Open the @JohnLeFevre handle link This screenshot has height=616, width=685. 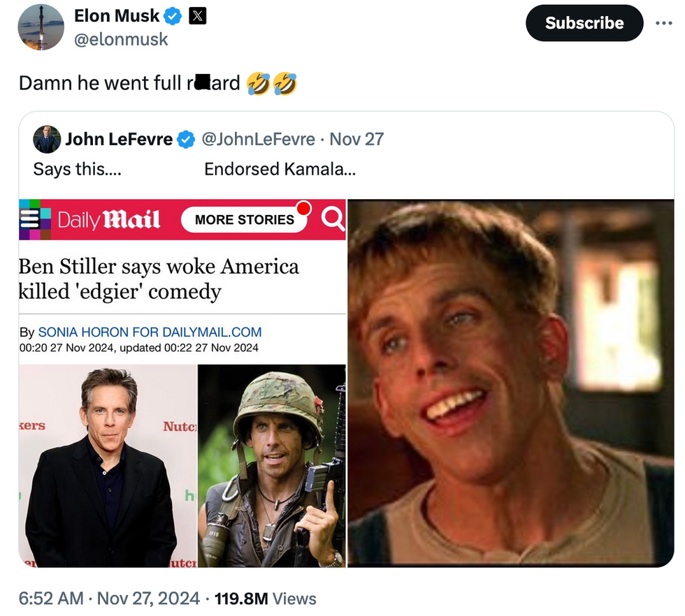[258, 140]
